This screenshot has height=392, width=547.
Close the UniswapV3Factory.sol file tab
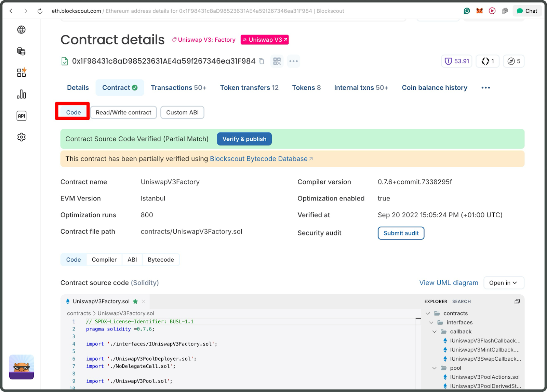pyautogui.click(x=144, y=302)
